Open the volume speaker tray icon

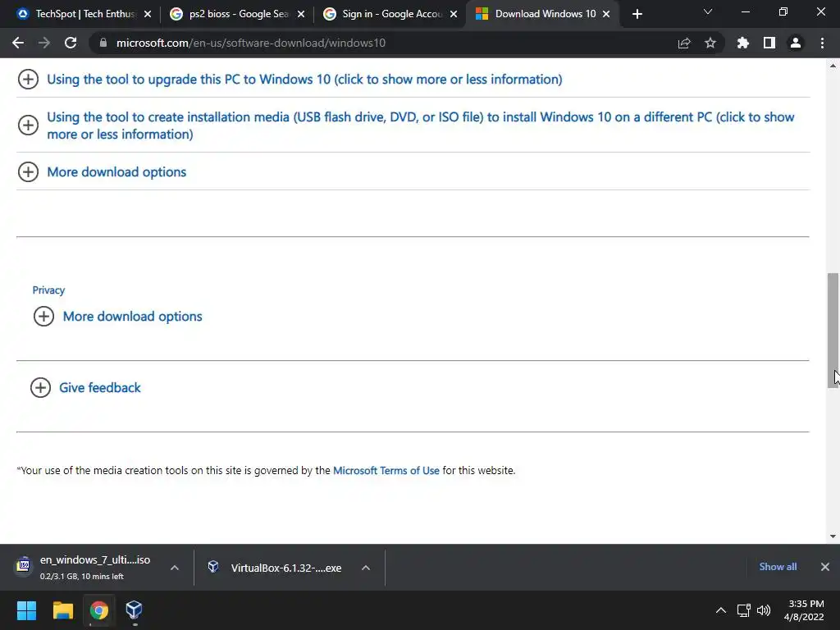pyautogui.click(x=764, y=610)
